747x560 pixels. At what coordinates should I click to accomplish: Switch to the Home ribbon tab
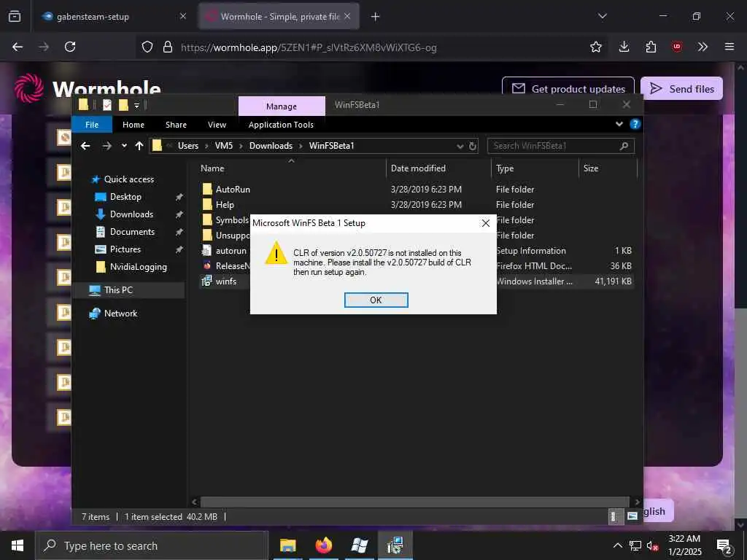133,125
